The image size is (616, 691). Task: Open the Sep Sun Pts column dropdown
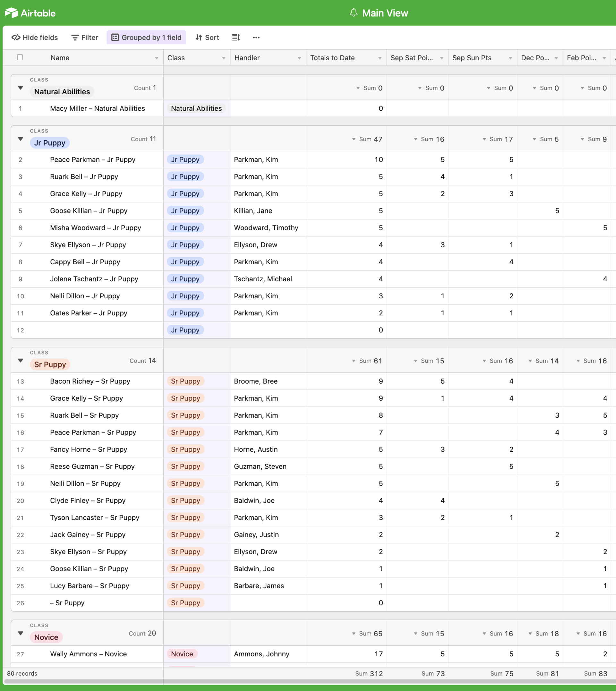(510, 58)
